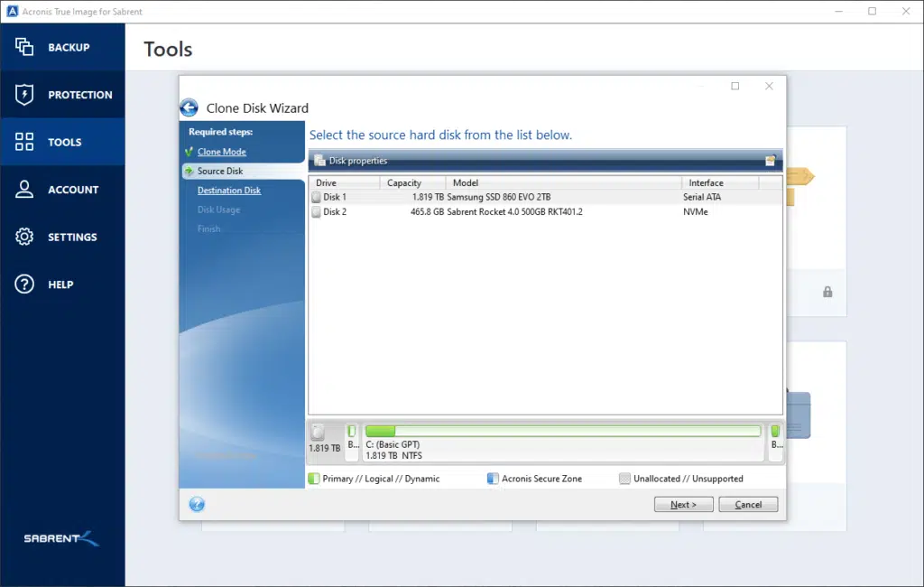Image resolution: width=924 pixels, height=587 pixels.
Task: Click the C: (Basic GPT) partition label
Action: 393,444
